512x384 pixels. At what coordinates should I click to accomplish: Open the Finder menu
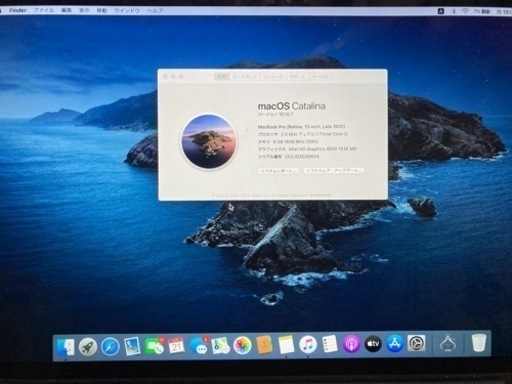[x=18, y=10]
